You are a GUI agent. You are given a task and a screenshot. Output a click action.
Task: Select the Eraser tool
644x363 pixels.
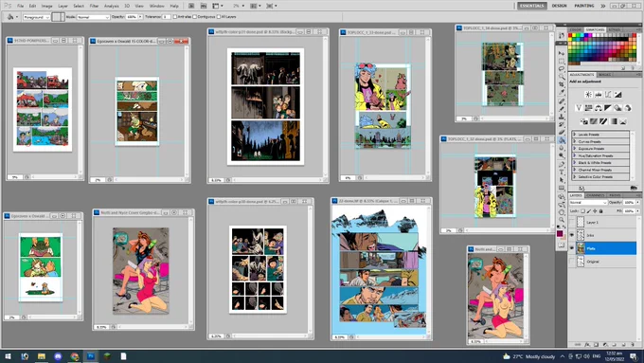(562, 133)
